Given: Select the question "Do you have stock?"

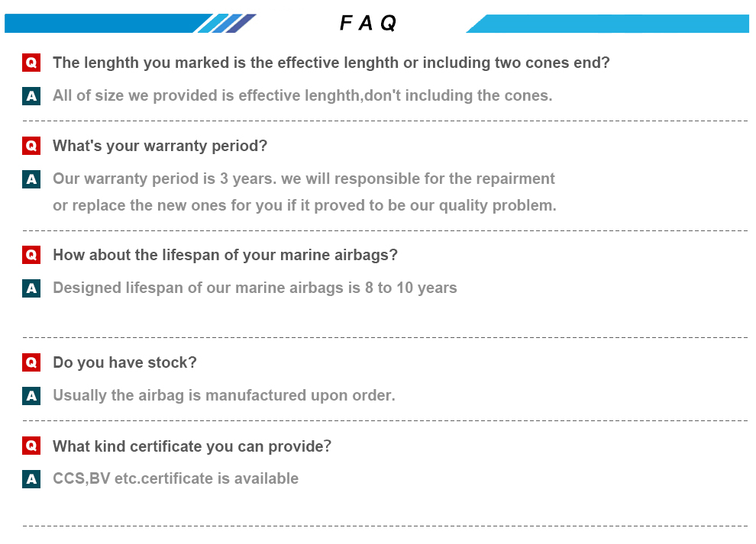Looking at the screenshot, I should tap(125, 362).
